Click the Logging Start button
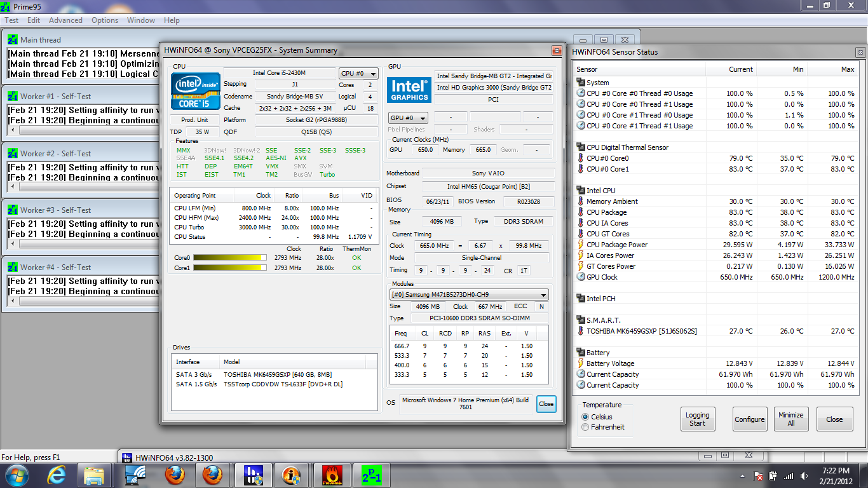This screenshot has width=868, height=488. pyautogui.click(x=698, y=419)
